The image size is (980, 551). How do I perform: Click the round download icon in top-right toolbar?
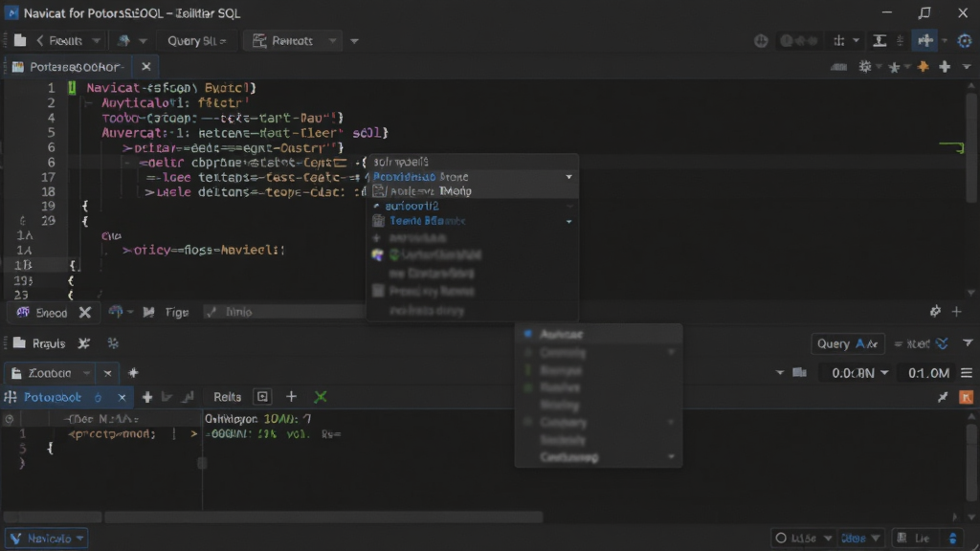pos(761,40)
